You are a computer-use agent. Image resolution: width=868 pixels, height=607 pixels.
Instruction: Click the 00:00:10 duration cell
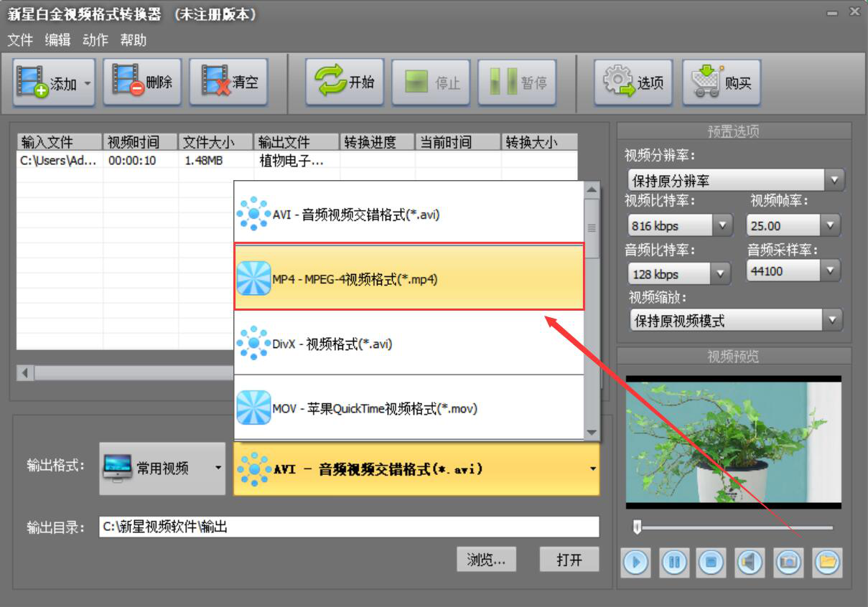pyautogui.click(x=132, y=161)
